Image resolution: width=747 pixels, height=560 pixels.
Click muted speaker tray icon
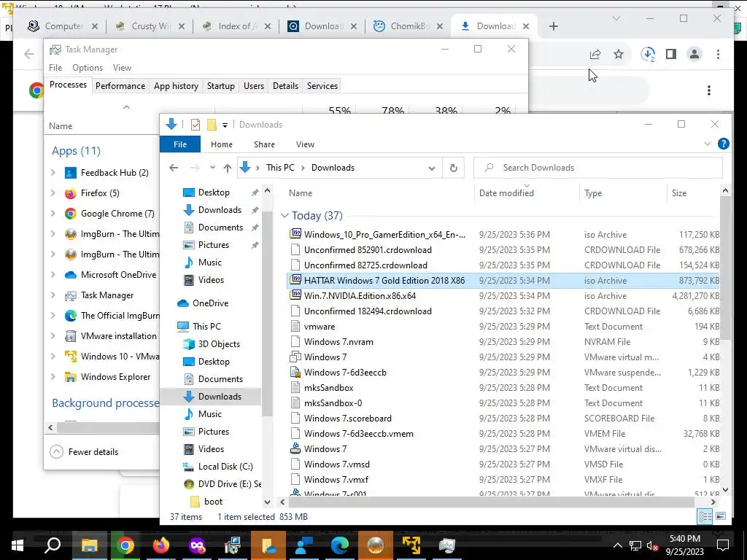[652, 546]
